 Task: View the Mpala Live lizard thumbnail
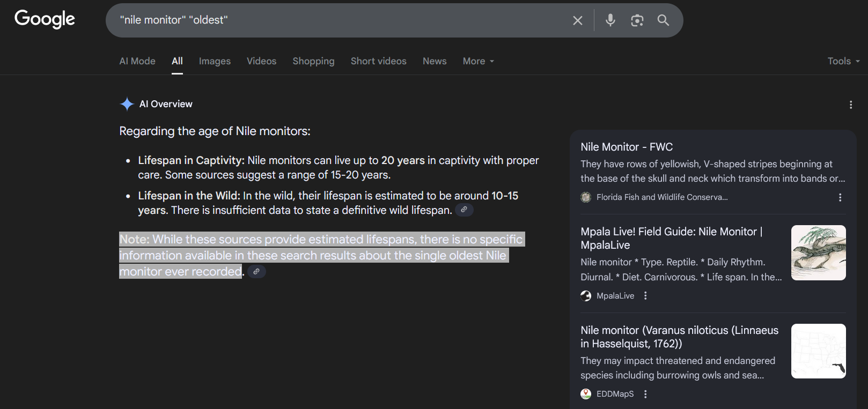tap(819, 252)
